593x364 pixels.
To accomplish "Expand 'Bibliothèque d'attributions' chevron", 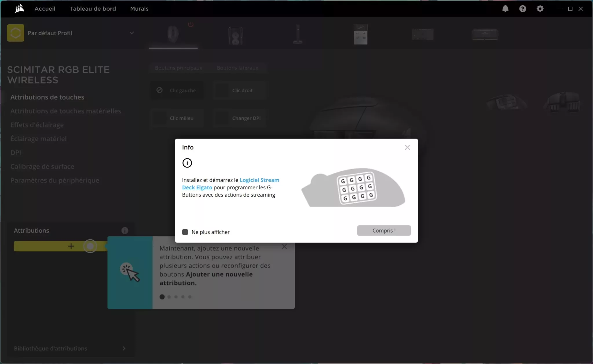I will click(x=124, y=348).
